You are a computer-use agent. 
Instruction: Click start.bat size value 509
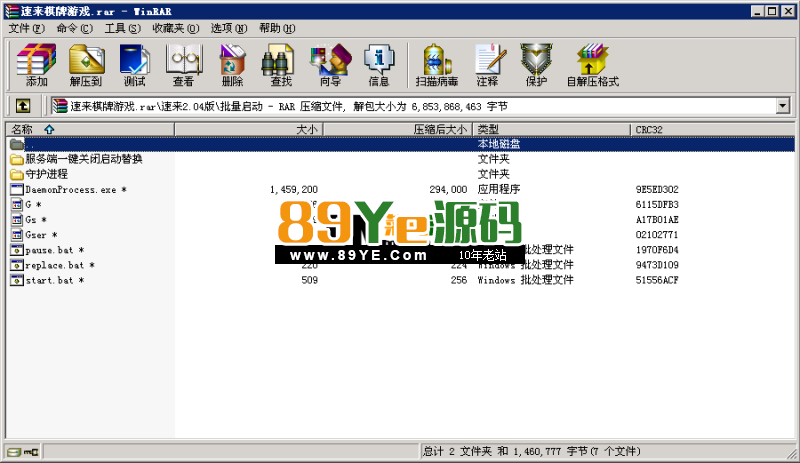pos(309,280)
